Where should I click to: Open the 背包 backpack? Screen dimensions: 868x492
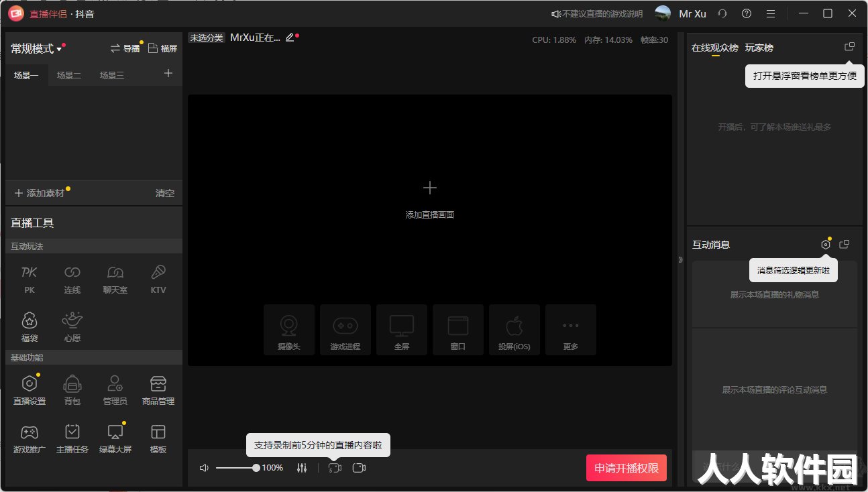pyautogui.click(x=72, y=390)
